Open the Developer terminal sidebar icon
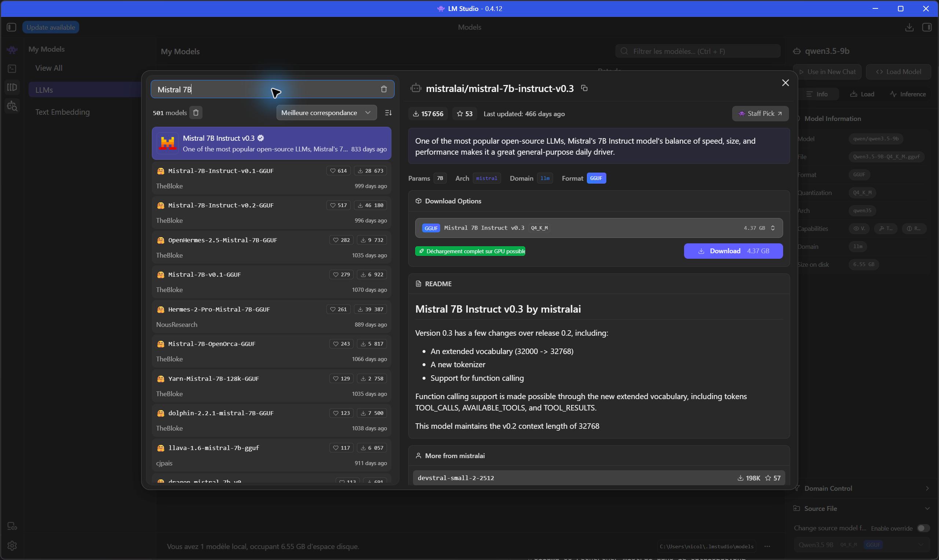 click(12, 68)
